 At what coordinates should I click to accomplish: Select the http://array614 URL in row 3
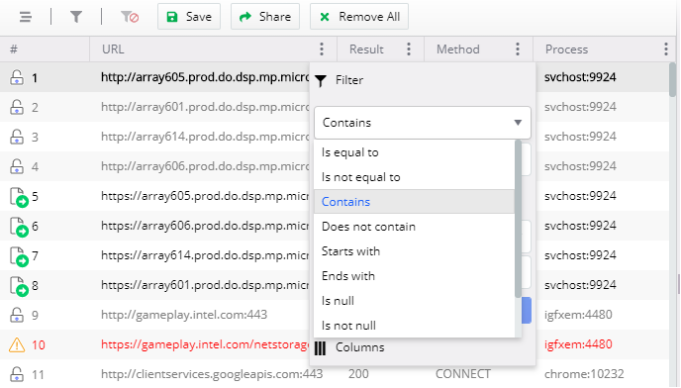click(x=205, y=137)
